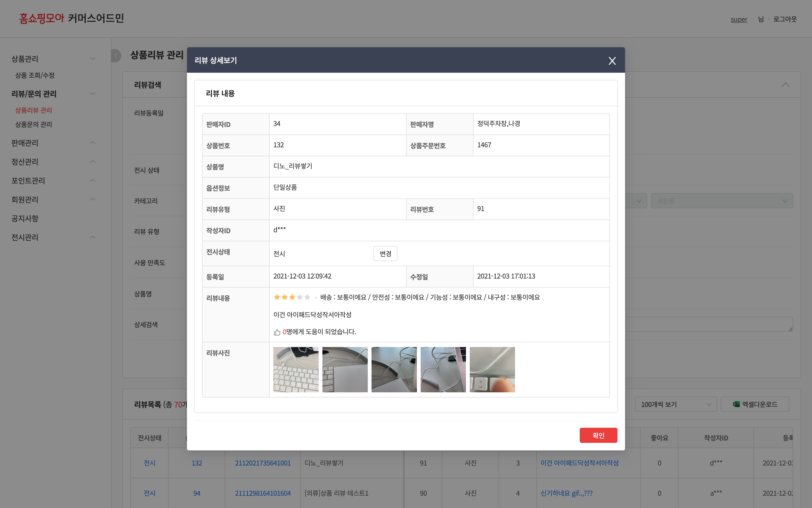The height and width of the screenshot is (508, 812).
Task: Click the star rating in review content
Action: click(292, 297)
